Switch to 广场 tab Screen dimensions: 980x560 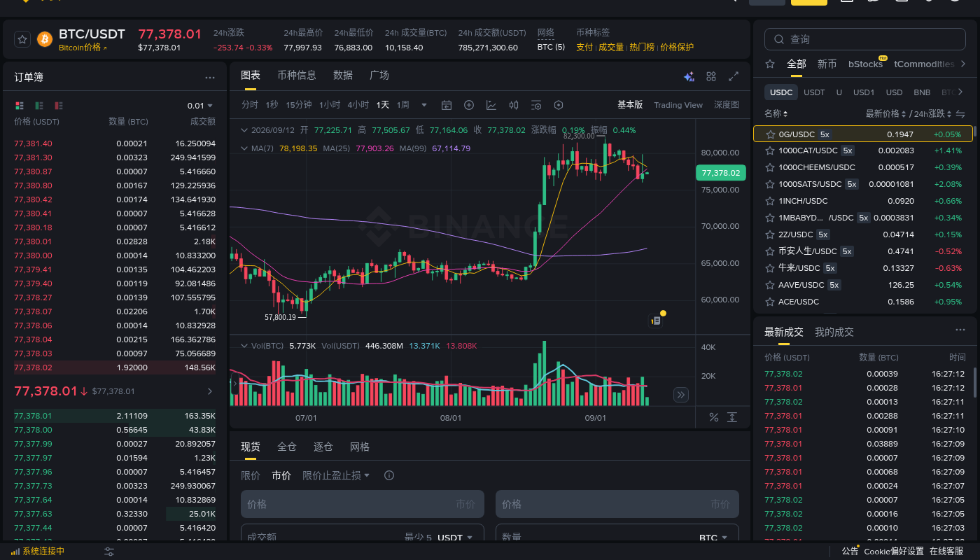click(379, 75)
